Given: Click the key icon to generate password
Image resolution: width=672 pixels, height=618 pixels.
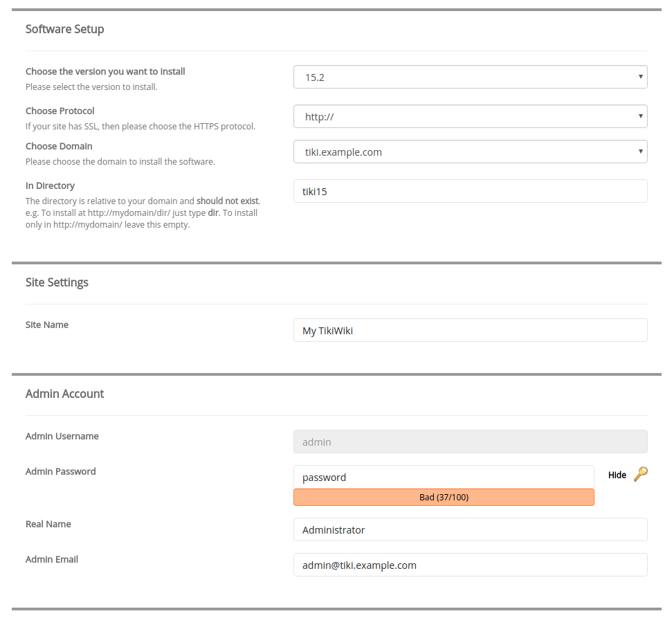Looking at the screenshot, I should click(641, 474).
